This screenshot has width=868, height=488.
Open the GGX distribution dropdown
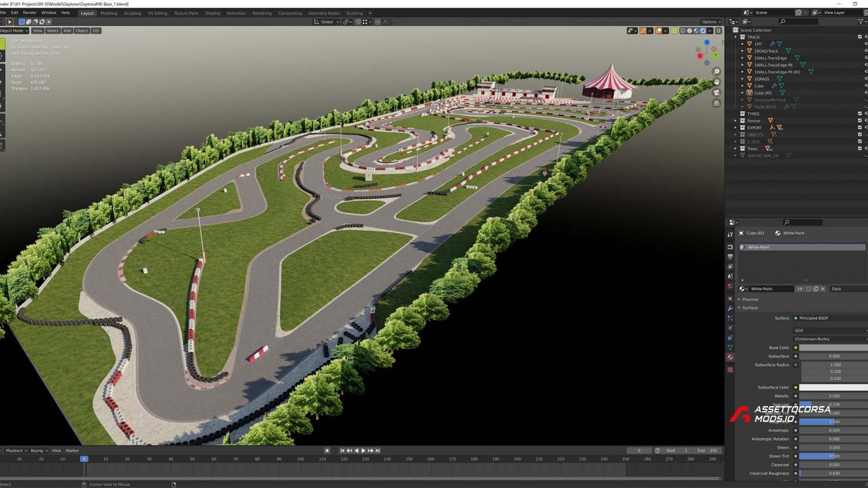830,330
